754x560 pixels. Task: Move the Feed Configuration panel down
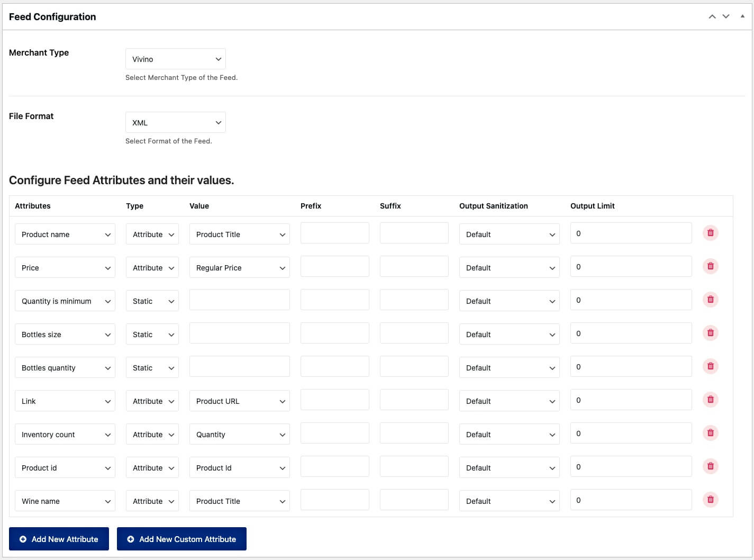tap(725, 16)
